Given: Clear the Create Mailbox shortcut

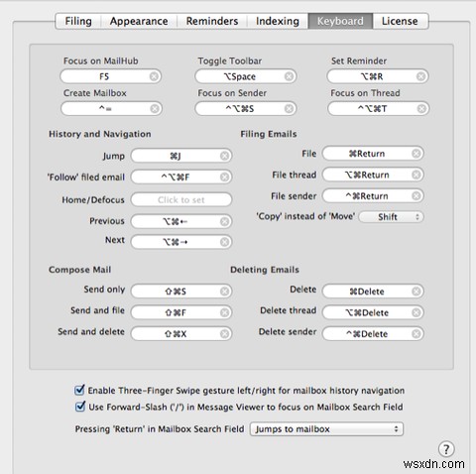Looking at the screenshot, I should pos(155,109).
